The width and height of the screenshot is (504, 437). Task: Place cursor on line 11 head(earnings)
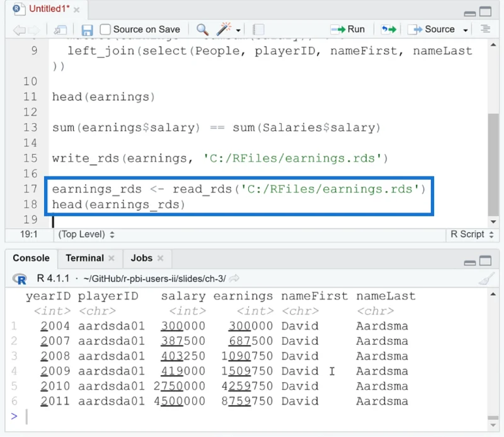coord(103,97)
